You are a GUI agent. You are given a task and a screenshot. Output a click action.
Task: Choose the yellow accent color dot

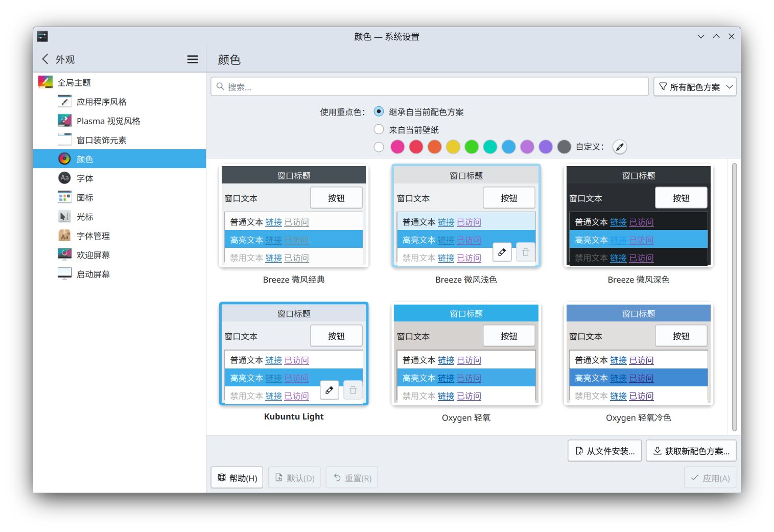(453, 147)
